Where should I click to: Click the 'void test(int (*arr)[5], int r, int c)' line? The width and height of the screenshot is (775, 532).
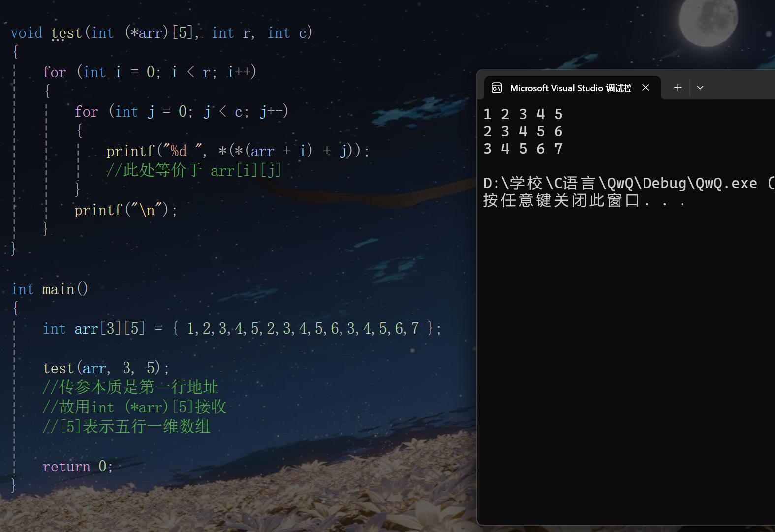161,33
